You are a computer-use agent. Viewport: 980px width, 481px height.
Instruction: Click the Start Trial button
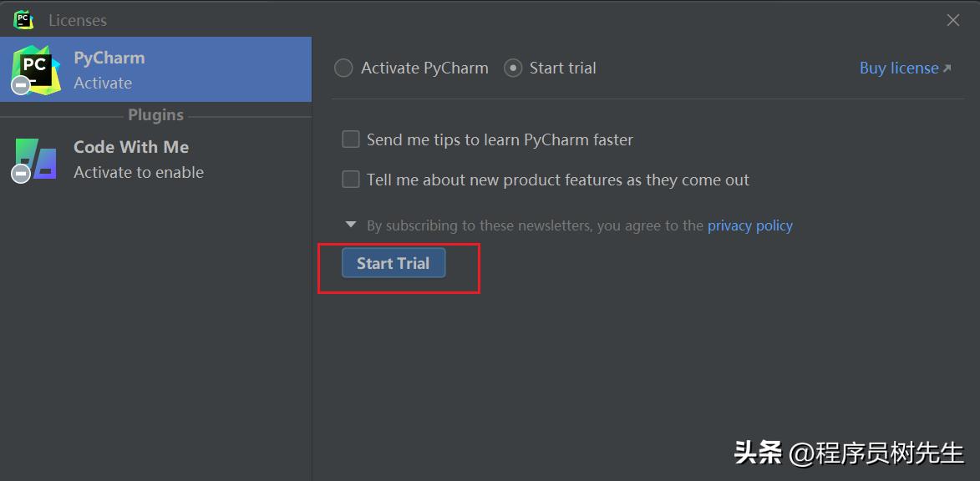click(x=394, y=263)
